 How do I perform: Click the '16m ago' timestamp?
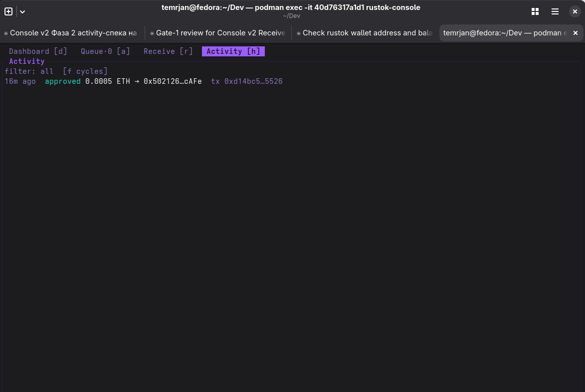click(x=20, y=81)
